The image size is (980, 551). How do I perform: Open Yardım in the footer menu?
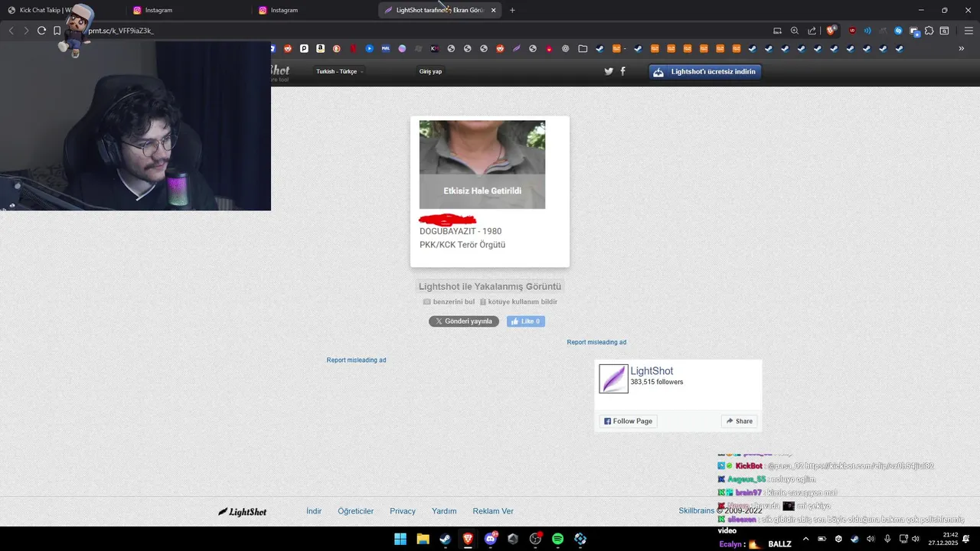point(444,511)
